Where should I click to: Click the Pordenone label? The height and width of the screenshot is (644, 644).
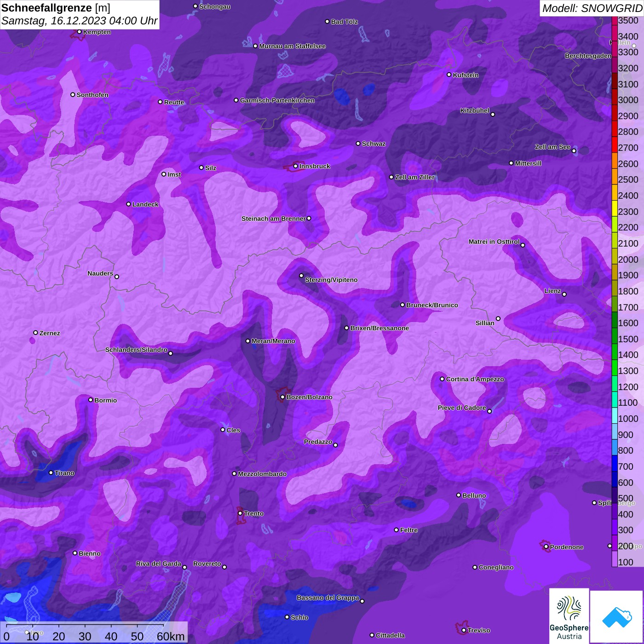coord(566,547)
